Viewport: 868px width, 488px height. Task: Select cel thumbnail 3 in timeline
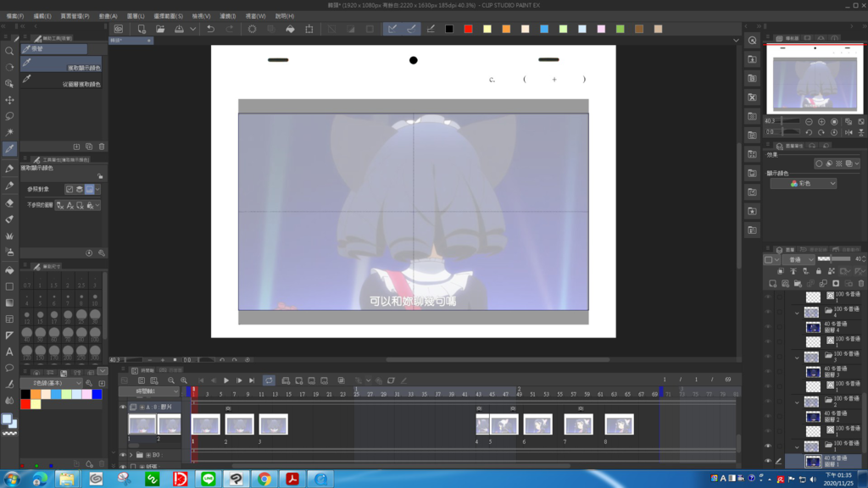pos(274,424)
